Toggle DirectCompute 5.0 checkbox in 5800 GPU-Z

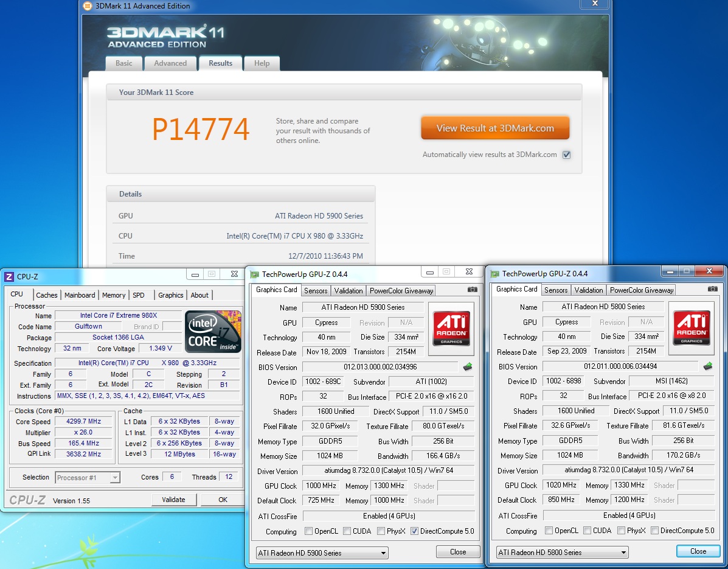pyautogui.click(x=654, y=531)
